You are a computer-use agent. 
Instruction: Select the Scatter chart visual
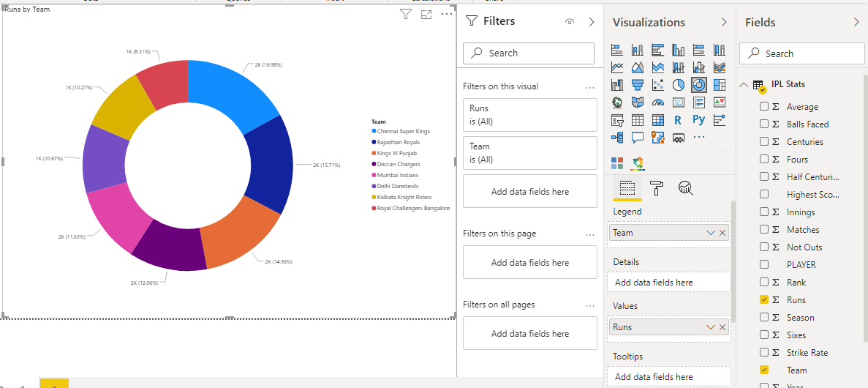(x=658, y=85)
